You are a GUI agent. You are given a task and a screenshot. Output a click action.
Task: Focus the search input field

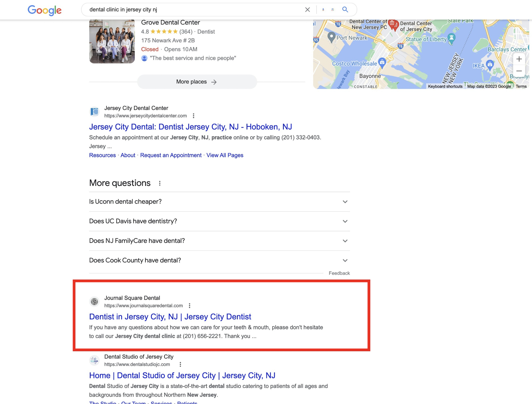[x=195, y=10]
